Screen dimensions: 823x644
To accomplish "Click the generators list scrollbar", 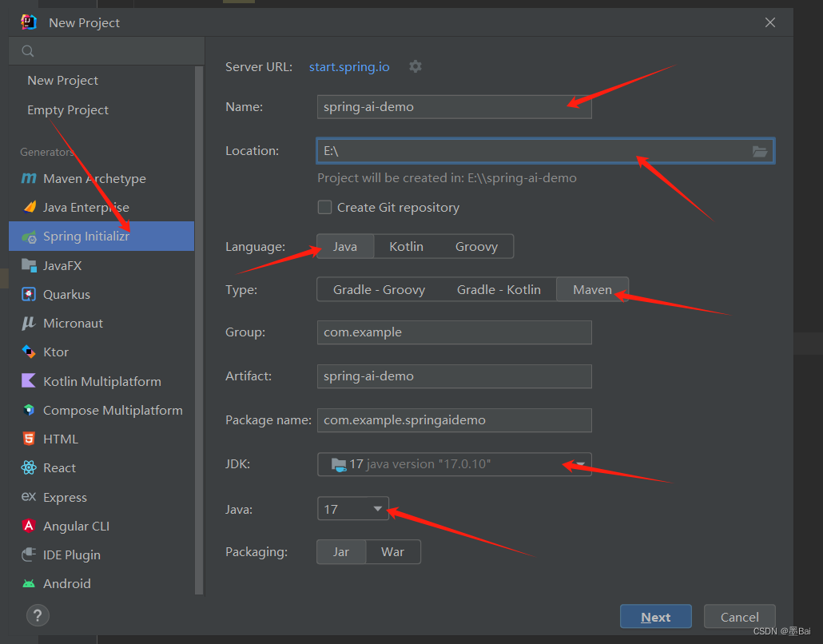I will pos(199,331).
